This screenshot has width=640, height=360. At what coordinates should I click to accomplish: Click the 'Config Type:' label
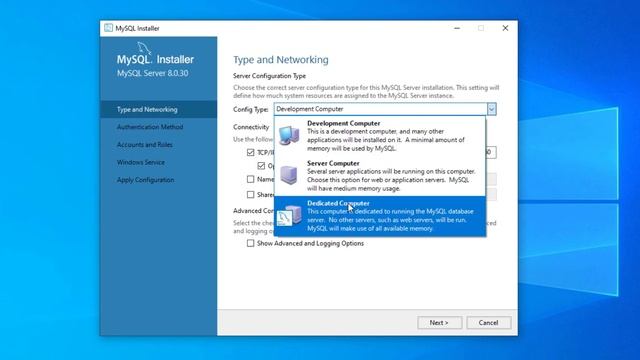[251, 109]
